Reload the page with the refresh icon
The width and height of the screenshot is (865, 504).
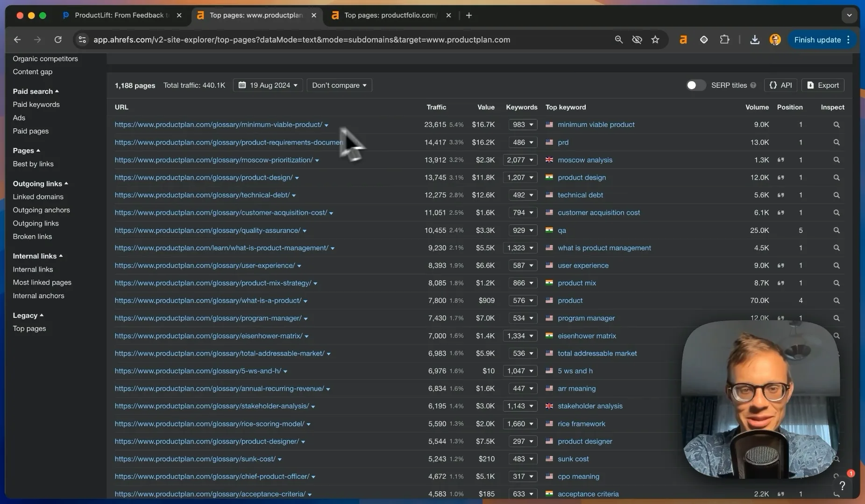[x=58, y=40]
